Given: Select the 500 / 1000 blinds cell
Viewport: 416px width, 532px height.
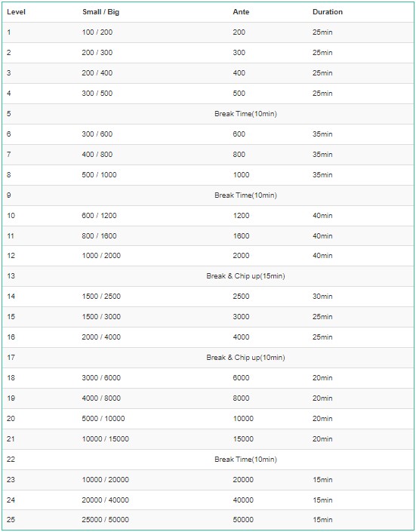Looking at the screenshot, I should pos(99,175).
